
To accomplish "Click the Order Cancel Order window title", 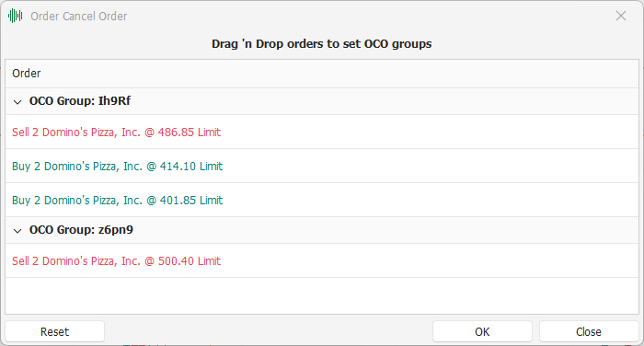I will click(x=79, y=17).
